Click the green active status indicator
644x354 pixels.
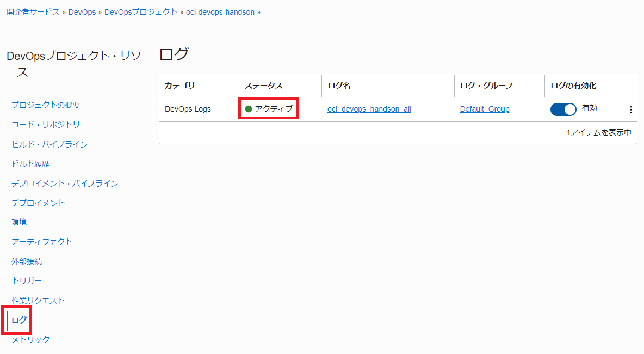(249, 109)
